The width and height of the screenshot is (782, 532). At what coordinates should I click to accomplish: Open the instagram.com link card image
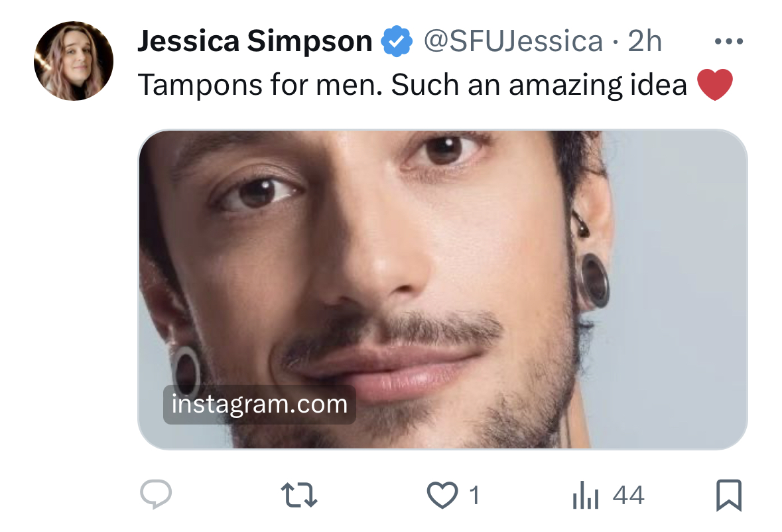[442, 289]
